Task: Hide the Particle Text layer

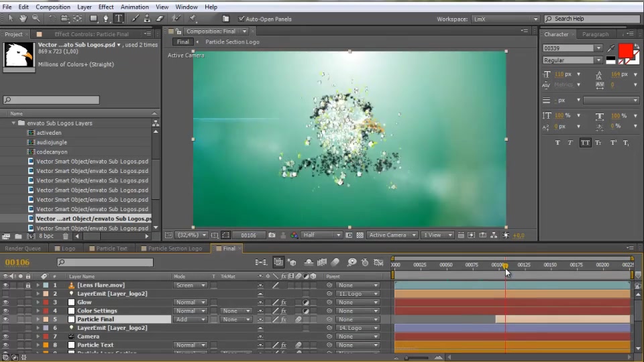Action: 6,345
